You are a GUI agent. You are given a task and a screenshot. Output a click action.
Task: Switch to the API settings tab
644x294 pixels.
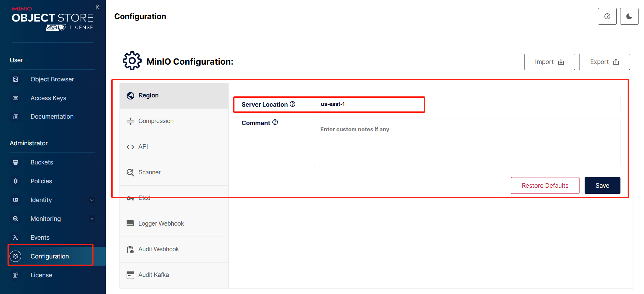pyautogui.click(x=143, y=147)
